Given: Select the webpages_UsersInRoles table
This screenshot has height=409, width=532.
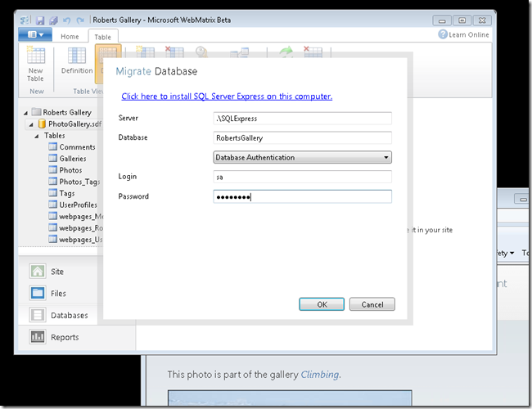Looking at the screenshot, I should [x=81, y=240].
